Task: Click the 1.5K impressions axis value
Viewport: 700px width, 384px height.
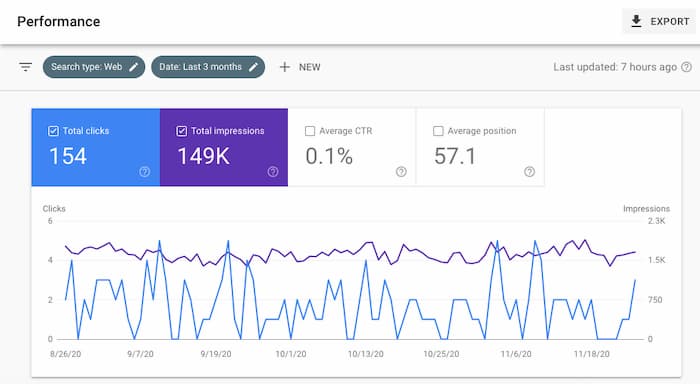Action: pos(657,260)
